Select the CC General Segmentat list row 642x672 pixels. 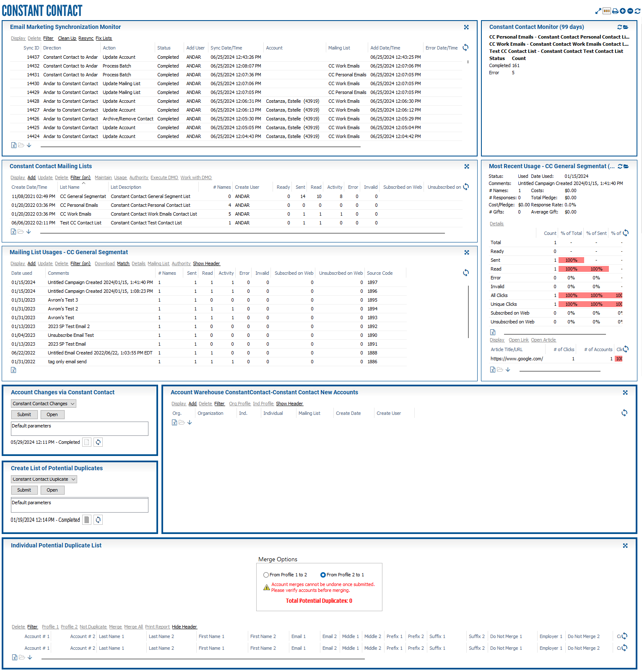236,197
